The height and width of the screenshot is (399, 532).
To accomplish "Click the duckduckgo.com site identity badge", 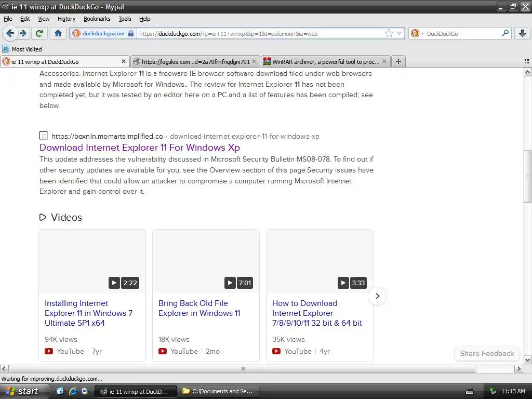I will [x=103, y=33].
